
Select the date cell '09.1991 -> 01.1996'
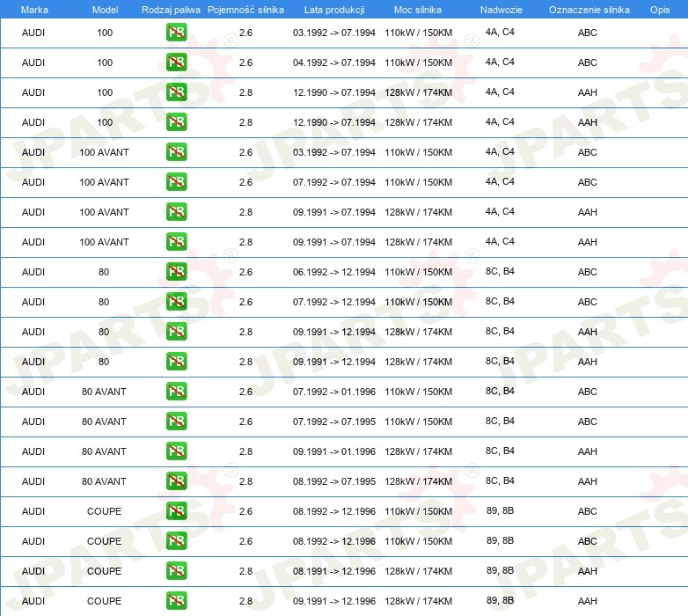coord(334,451)
